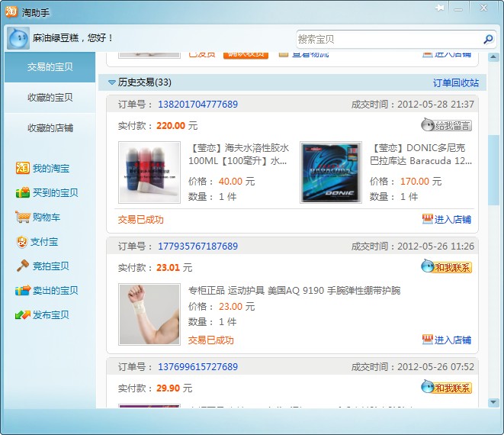Click 进入店铺 in wrist guard order
The image size is (504, 435).
point(453,340)
